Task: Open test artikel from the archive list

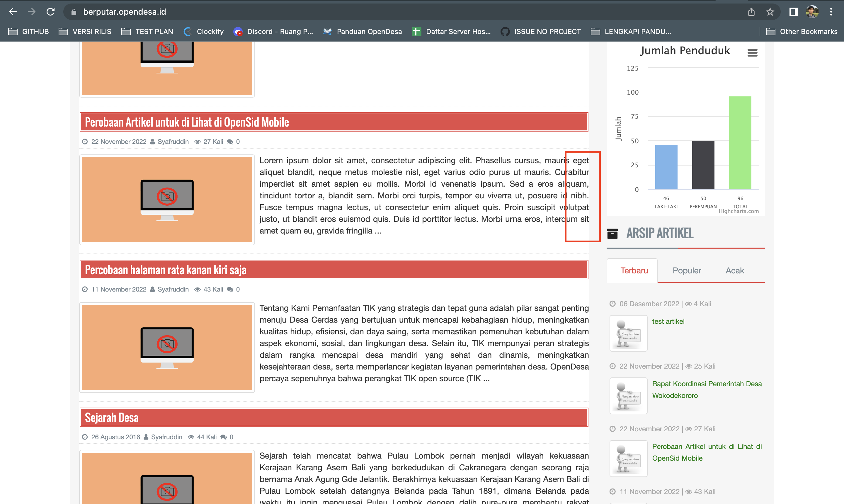Action: (x=668, y=321)
